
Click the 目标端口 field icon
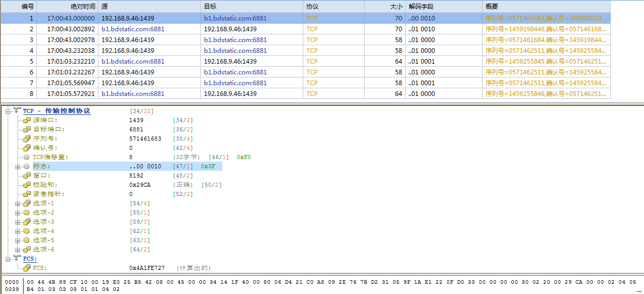[x=27, y=129]
